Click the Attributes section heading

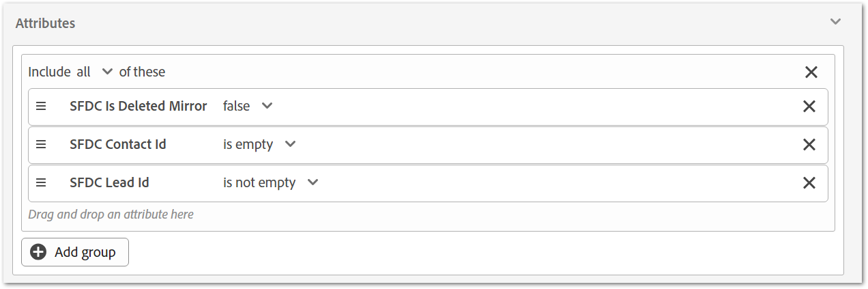pyautogui.click(x=45, y=23)
